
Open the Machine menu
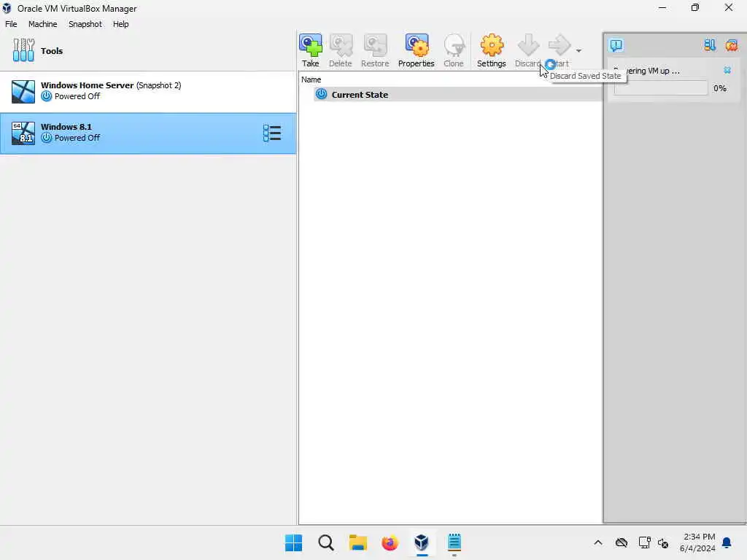(42, 24)
